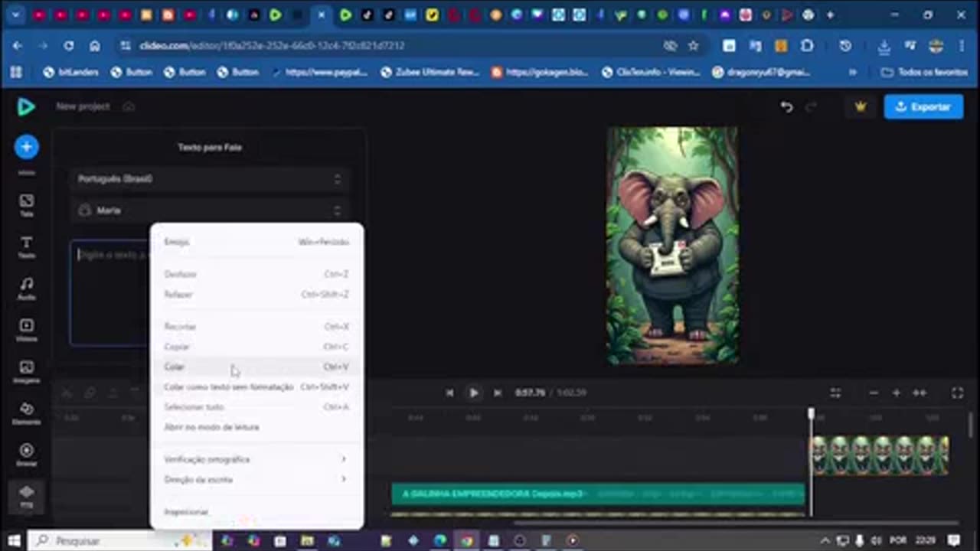This screenshot has width=980, height=551.
Task: Click the elephant preview canvas
Action: click(x=672, y=246)
